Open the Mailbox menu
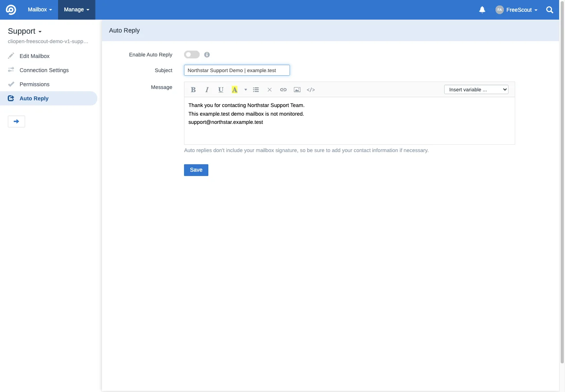Viewport: 565px width, 392px height. click(40, 10)
